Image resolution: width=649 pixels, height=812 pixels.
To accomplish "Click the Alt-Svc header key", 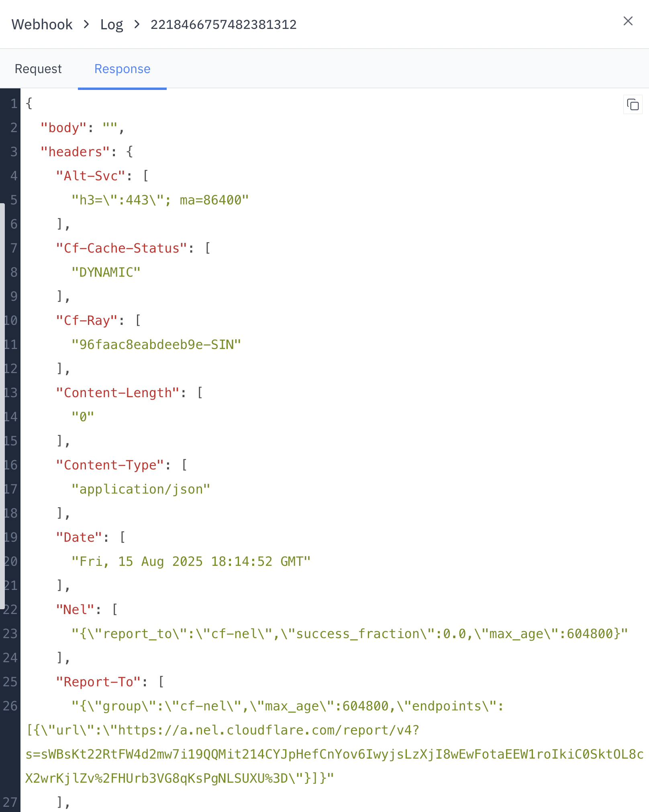I will click(x=93, y=175).
